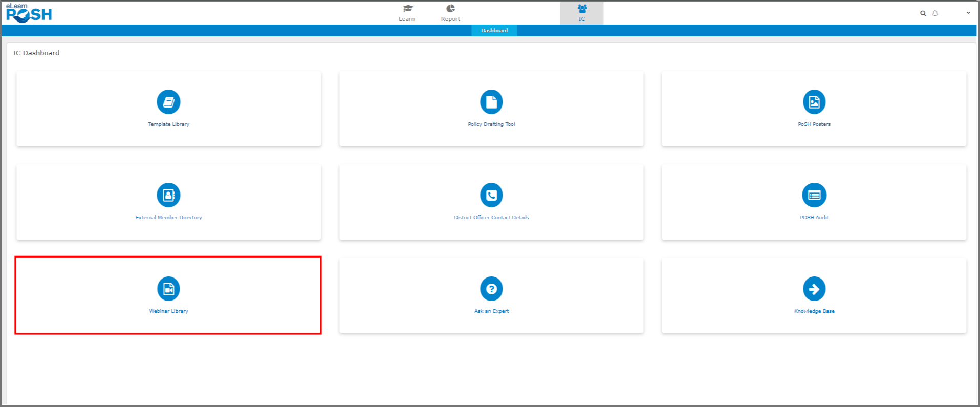Switch to the Learn menu
Image resolution: width=980 pixels, height=407 pixels.
coord(407,13)
